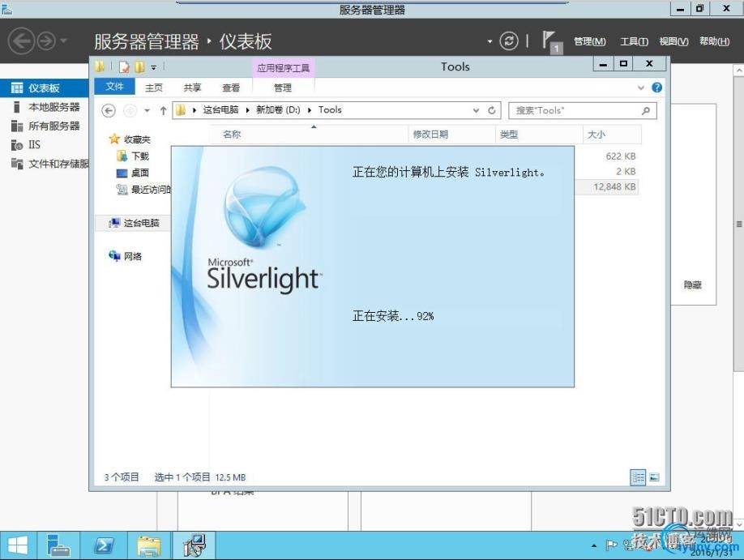
Task: Show hidden tray icons arrow
Action: click(x=594, y=545)
